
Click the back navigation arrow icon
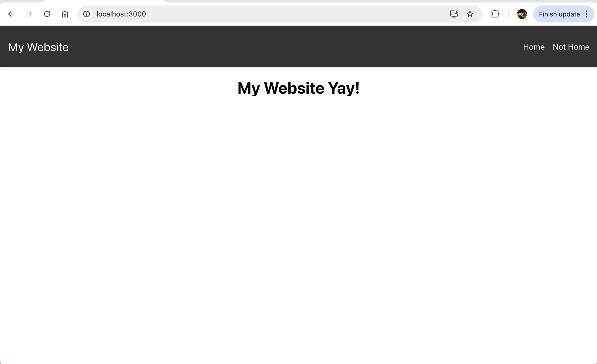click(11, 14)
